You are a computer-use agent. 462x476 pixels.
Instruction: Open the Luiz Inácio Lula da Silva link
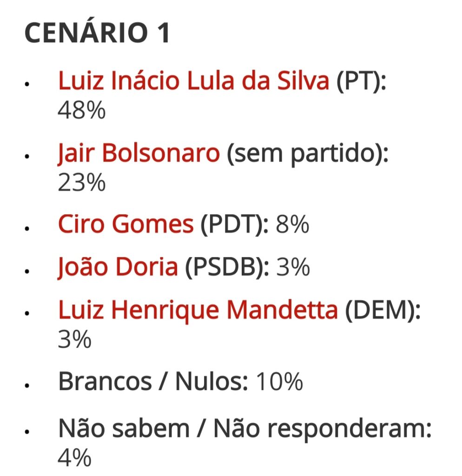click(193, 82)
